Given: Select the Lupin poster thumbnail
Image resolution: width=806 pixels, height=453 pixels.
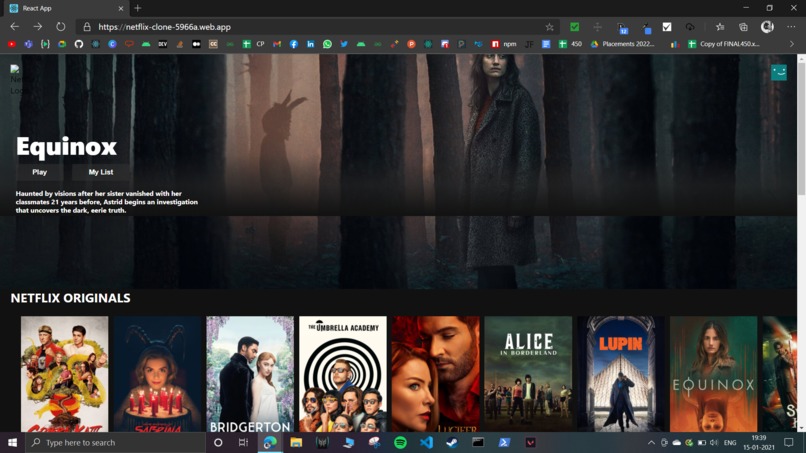Looking at the screenshot, I should tap(621, 374).
